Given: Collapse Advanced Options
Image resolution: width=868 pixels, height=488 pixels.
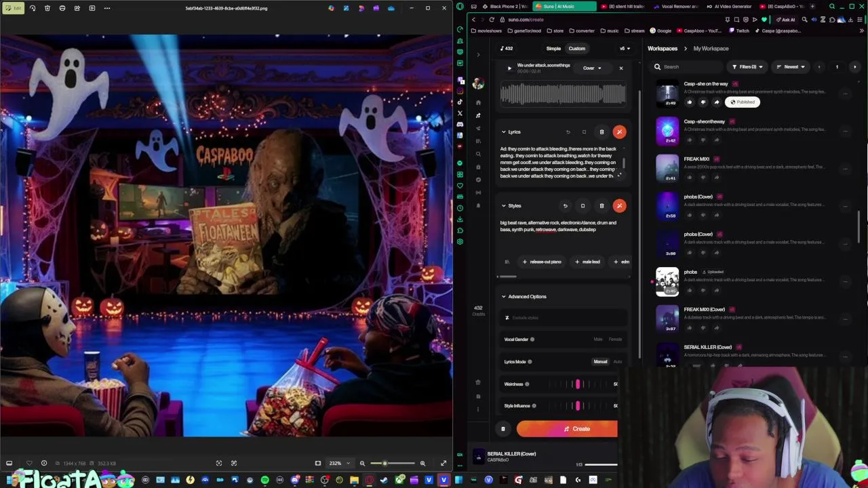Looking at the screenshot, I should coord(504,297).
